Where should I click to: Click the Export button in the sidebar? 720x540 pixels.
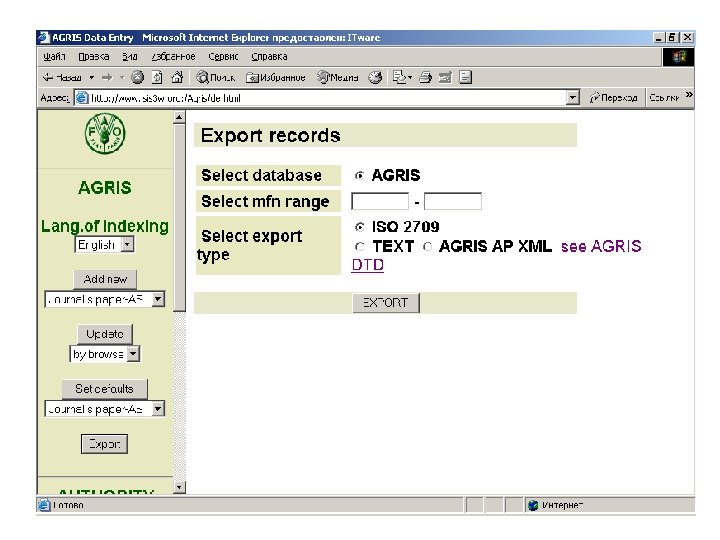pyautogui.click(x=104, y=444)
